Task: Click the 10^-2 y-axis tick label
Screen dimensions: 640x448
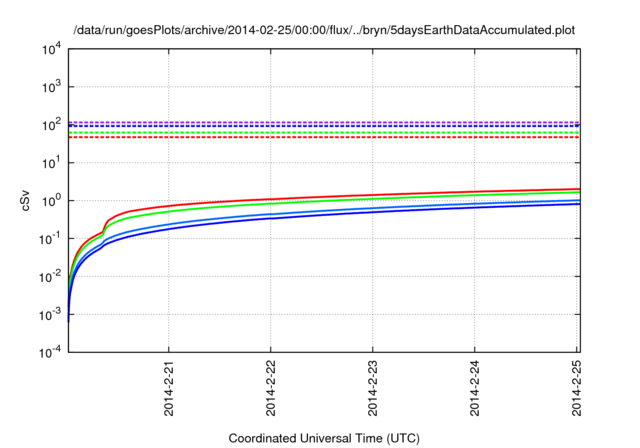Action: [x=51, y=277]
